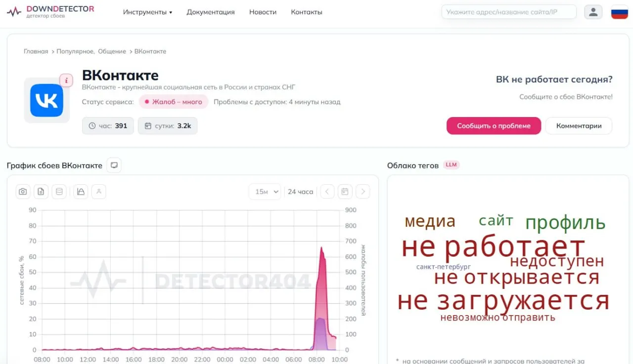Open the 15м interval dropdown
The height and width of the screenshot is (364, 633).
265,192
